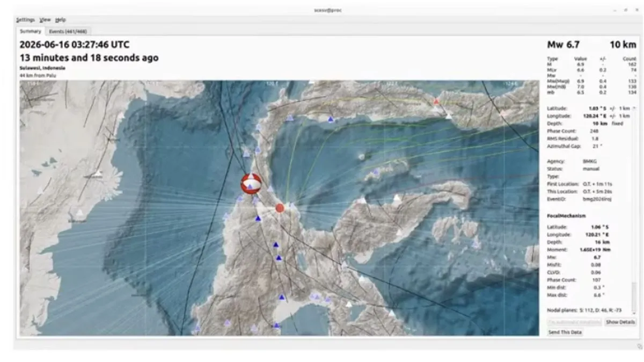Click the CLVD value 0.06

596,272
